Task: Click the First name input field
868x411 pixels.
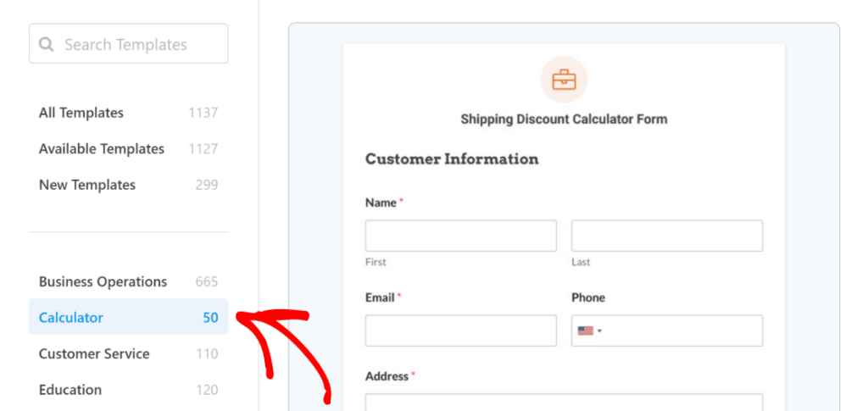Action: [460, 236]
